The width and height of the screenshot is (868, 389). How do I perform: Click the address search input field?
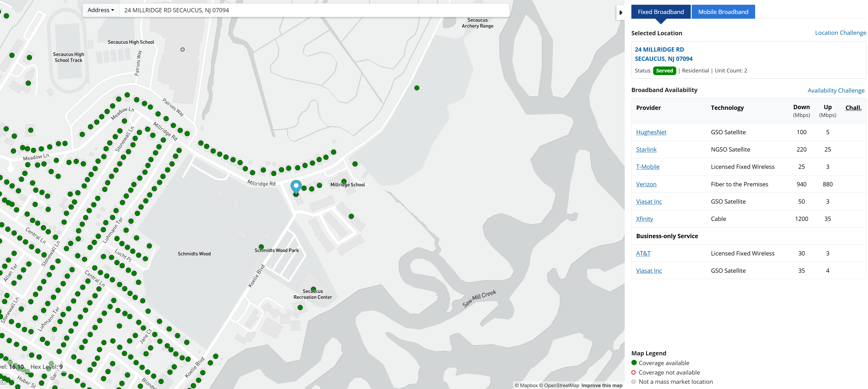pos(313,10)
